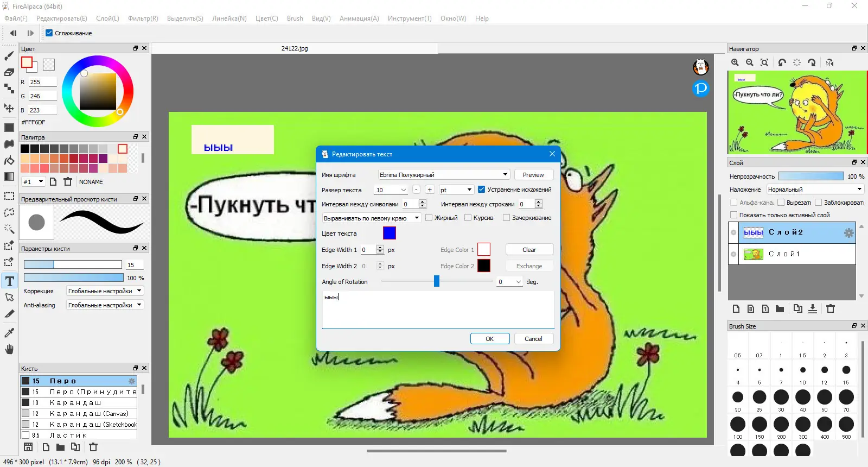Select the Brush tool in left toolbar
The width and height of the screenshot is (868, 467).
click(x=9, y=56)
